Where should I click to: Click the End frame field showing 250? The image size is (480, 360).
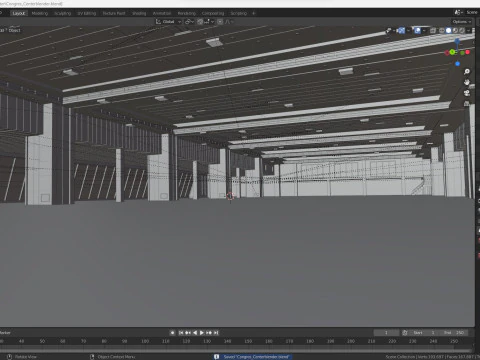tap(454, 333)
